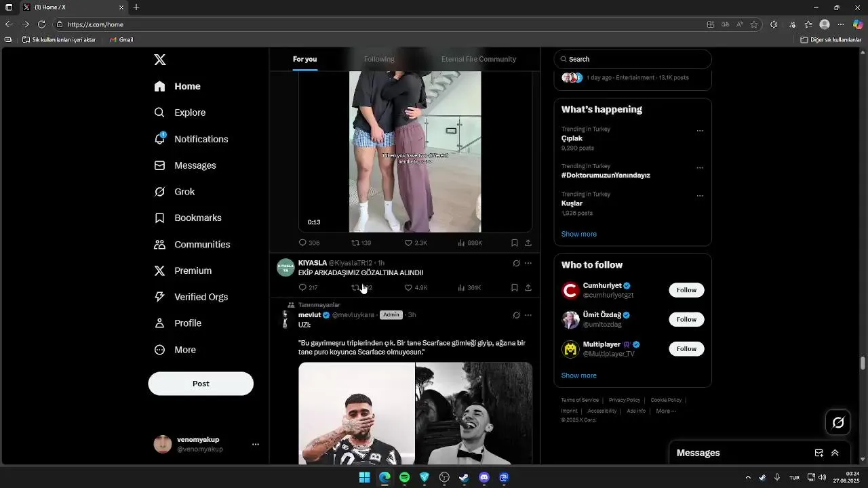
Task: Click the X search field
Action: coord(633,59)
